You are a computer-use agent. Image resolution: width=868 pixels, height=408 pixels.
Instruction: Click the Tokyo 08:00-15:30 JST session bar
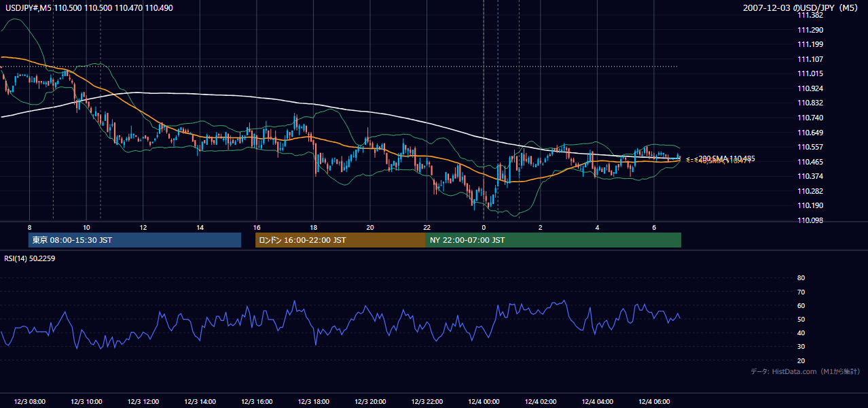coord(134,240)
